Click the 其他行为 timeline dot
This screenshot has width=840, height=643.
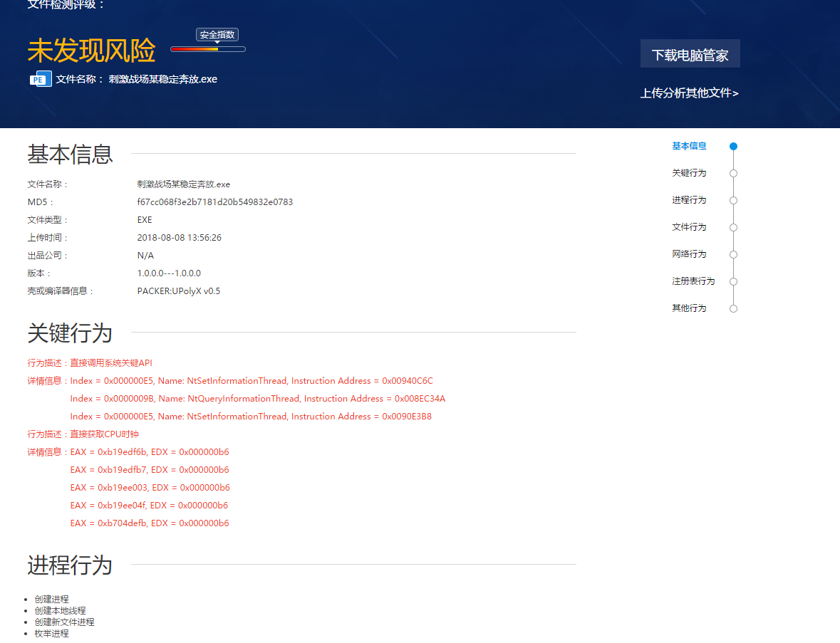(733, 309)
